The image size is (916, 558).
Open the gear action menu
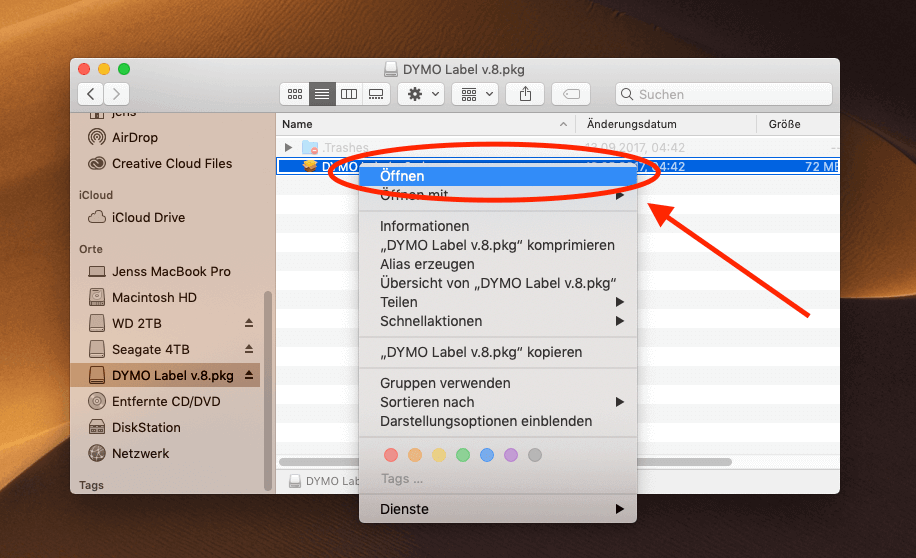point(421,94)
